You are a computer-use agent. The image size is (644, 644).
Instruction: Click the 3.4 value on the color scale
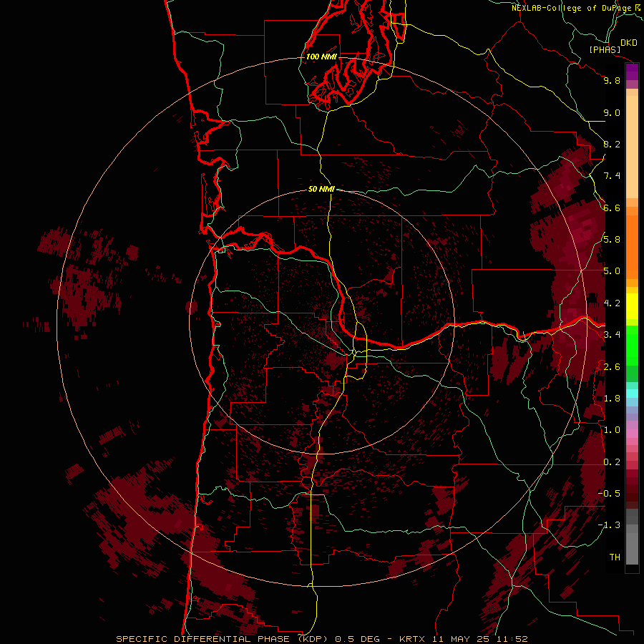(612, 335)
